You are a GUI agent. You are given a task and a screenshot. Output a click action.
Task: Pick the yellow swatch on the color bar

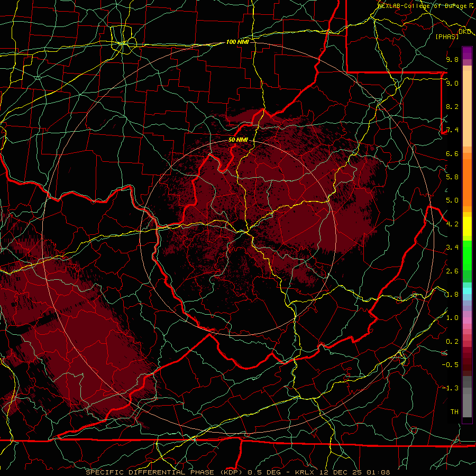tap(467, 226)
